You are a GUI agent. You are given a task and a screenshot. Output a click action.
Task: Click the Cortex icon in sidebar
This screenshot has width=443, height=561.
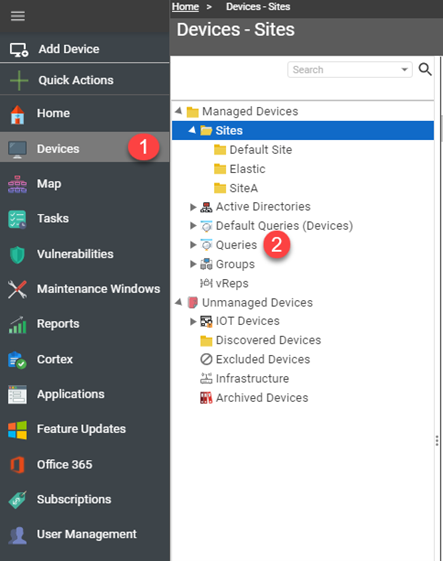[x=17, y=360]
